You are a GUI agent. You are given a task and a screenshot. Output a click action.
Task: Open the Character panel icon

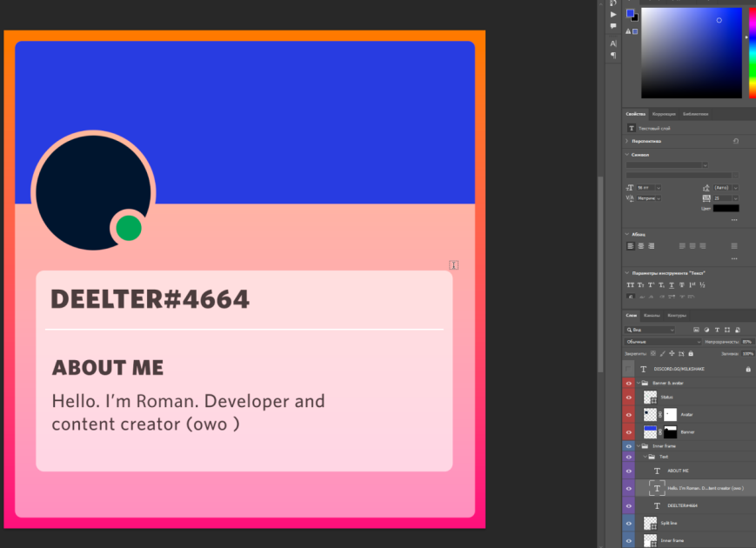coord(613,43)
